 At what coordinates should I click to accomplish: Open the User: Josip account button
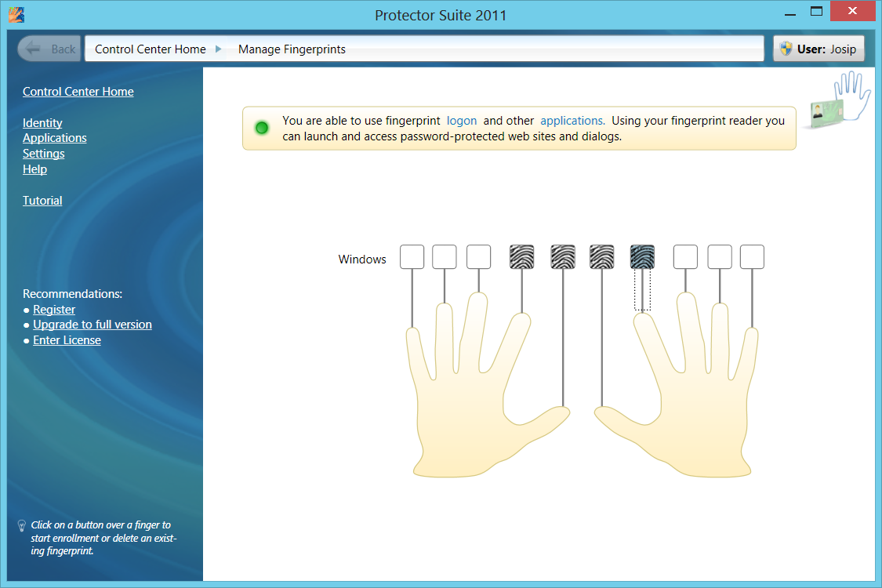click(818, 49)
